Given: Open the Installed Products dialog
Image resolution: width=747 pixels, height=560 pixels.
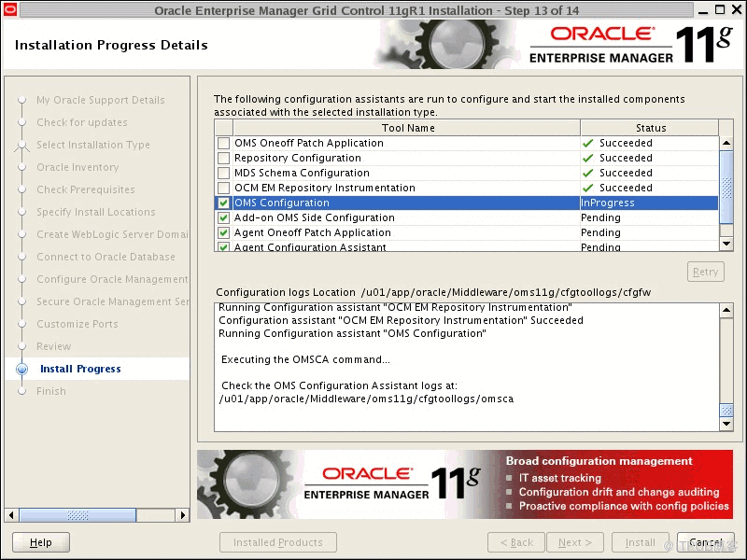Looking at the screenshot, I should click(x=278, y=542).
